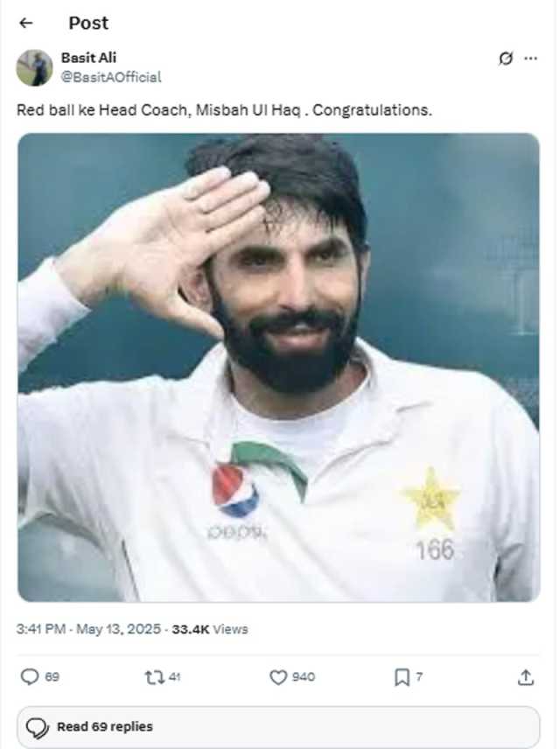This screenshot has height=749, width=560.
Task: Click the 940 likes count
Action: tap(304, 677)
